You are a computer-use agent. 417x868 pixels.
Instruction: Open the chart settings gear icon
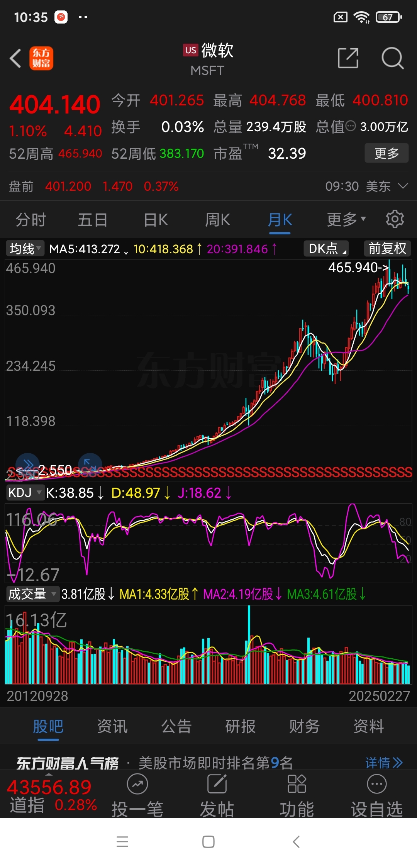pyautogui.click(x=395, y=219)
